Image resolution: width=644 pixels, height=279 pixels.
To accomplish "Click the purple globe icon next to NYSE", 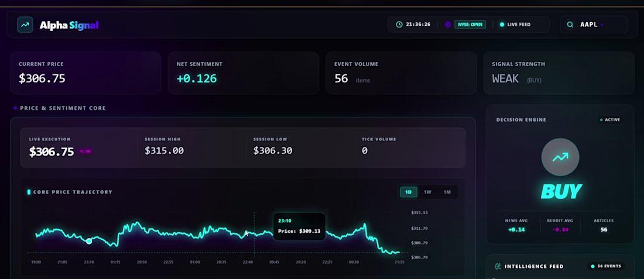I will pos(448,25).
